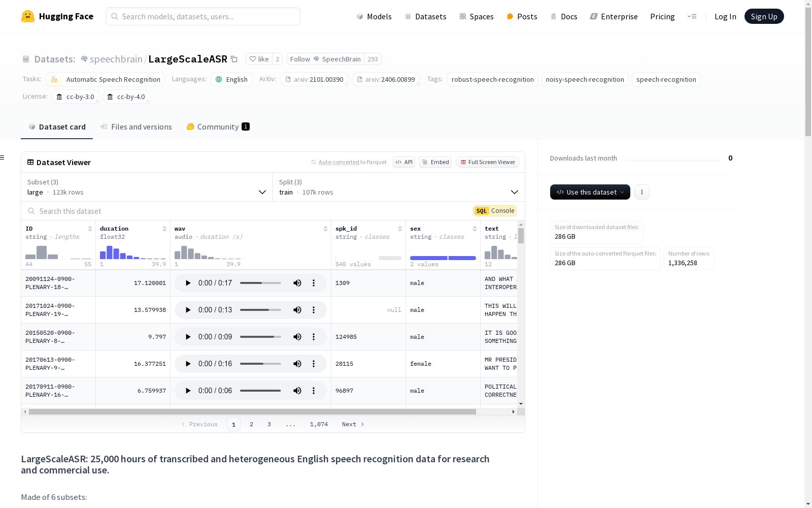Open Enterprise in the top navigation

click(614, 16)
